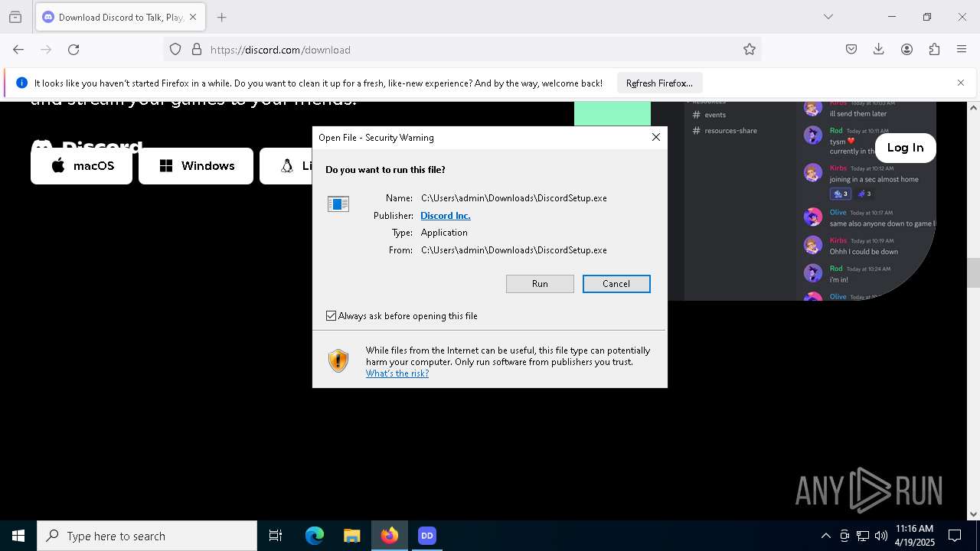Click message 'joining in a sec almost home'
The height and width of the screenshot is (551, 980).
(874, 179)
